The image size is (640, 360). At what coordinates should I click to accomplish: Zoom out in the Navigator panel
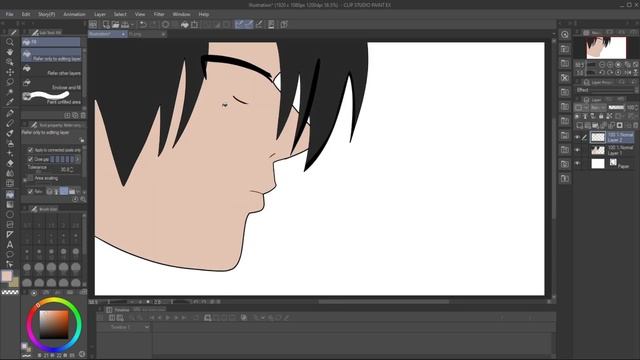point(602,65)
